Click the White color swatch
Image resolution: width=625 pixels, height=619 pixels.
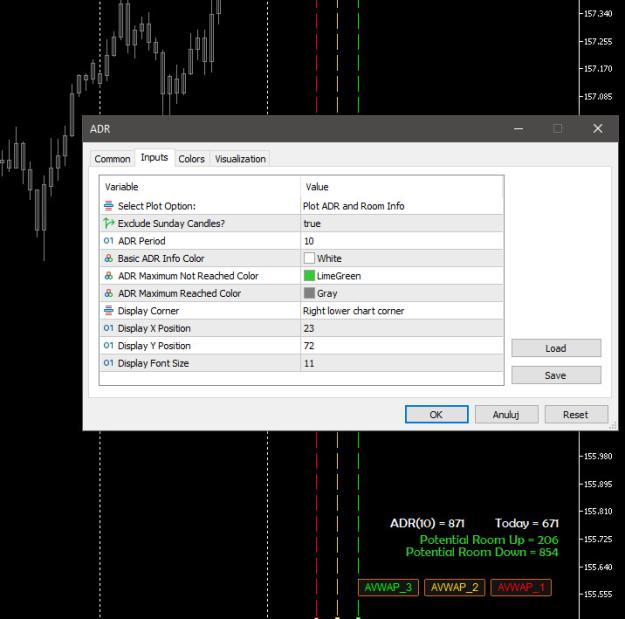click(x=309, y=258)
